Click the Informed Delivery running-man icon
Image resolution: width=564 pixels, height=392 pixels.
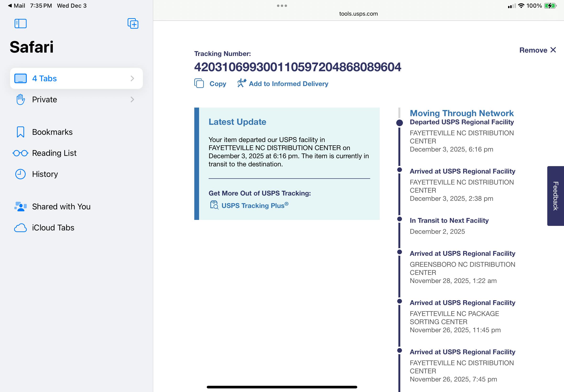242,83
